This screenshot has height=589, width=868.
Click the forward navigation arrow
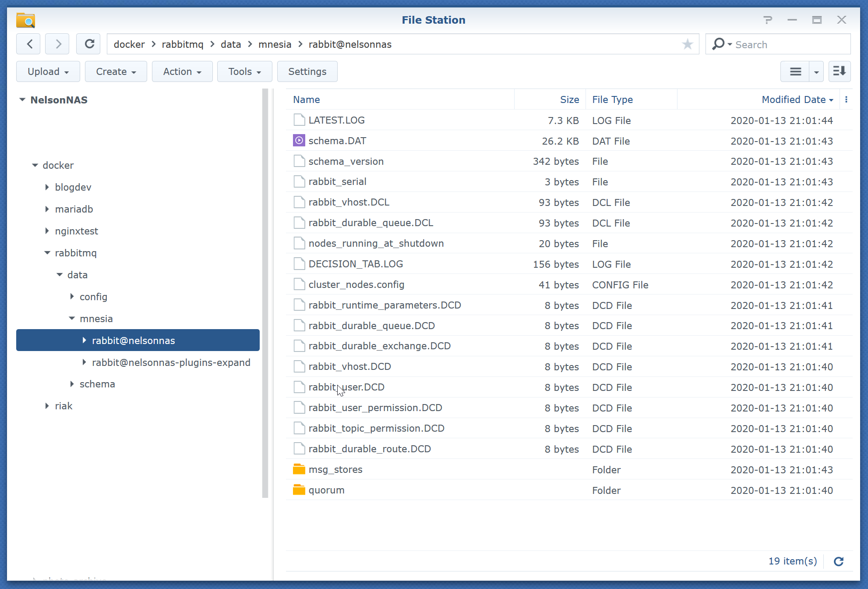tap(58, 44)
